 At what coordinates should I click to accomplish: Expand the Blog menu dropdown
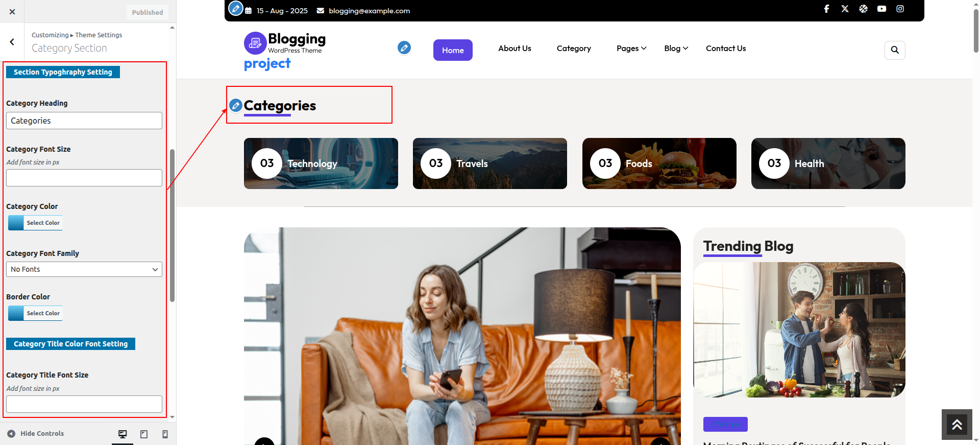676,49
